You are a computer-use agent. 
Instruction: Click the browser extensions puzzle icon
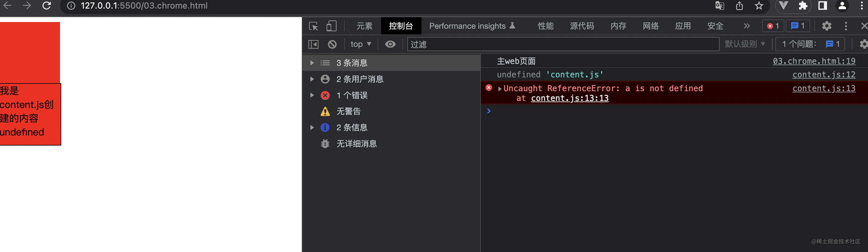pyautogui.click(x=803, y=6)
